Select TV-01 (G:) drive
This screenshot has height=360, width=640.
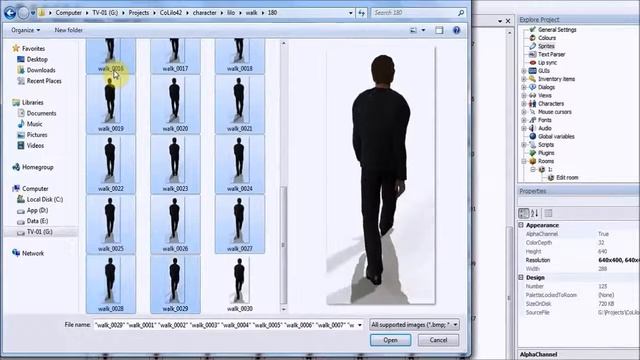[x=39, y=232]
